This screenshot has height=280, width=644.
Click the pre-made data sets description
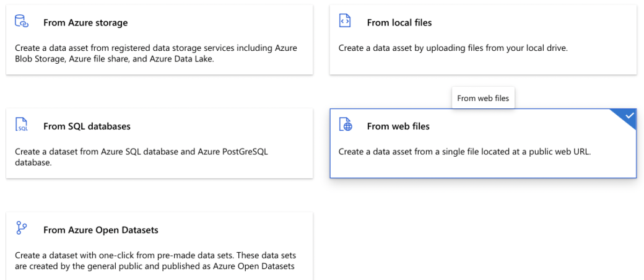155,261
